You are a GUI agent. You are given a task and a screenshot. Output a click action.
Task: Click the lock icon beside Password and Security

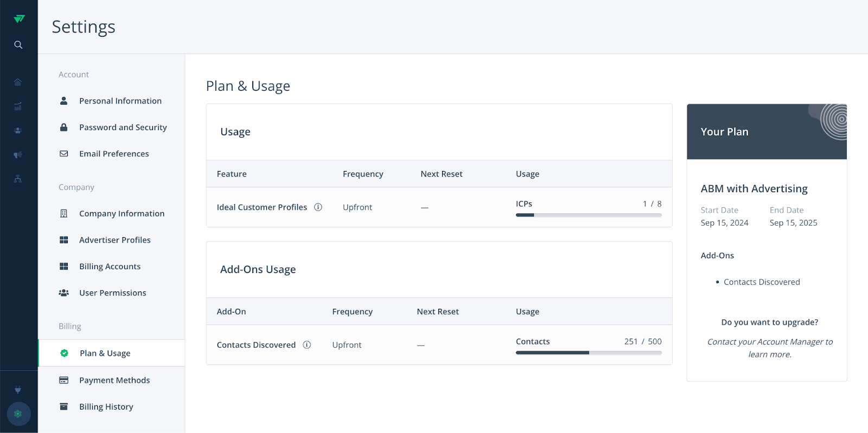click(x=63, y=127)
